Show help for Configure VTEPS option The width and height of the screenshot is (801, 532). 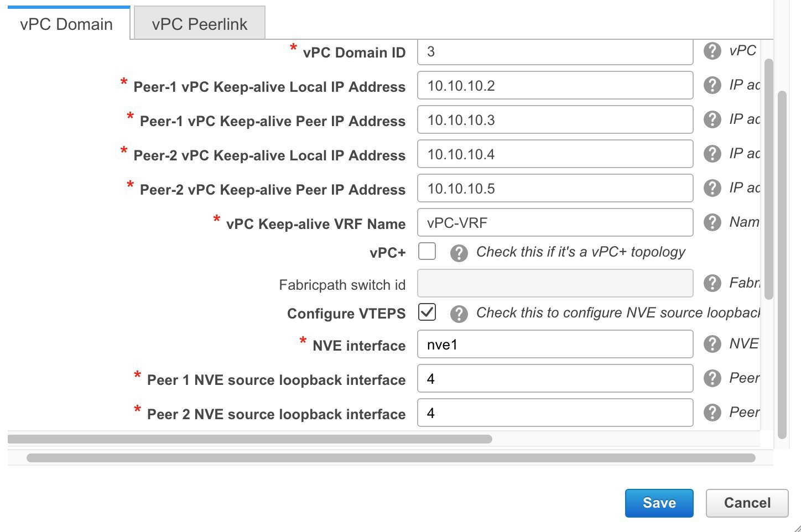click(x=459, y=314)
